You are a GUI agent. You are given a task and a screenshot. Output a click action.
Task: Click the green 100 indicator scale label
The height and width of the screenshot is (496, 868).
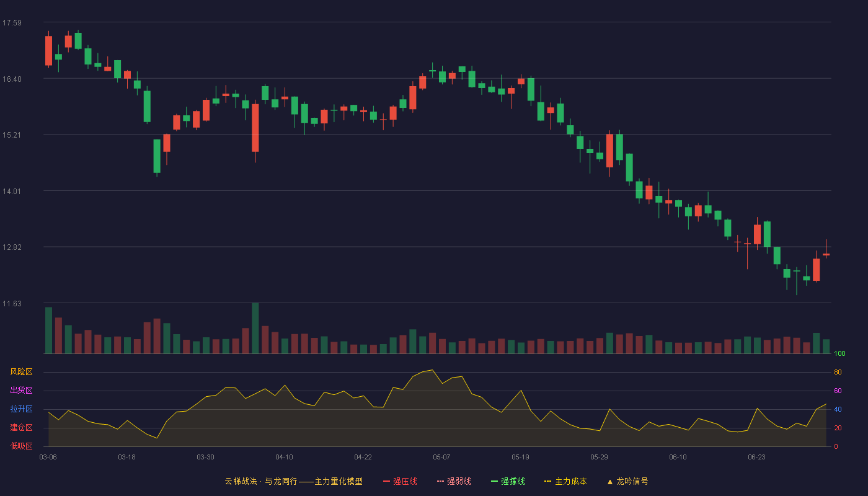point(839,353)
